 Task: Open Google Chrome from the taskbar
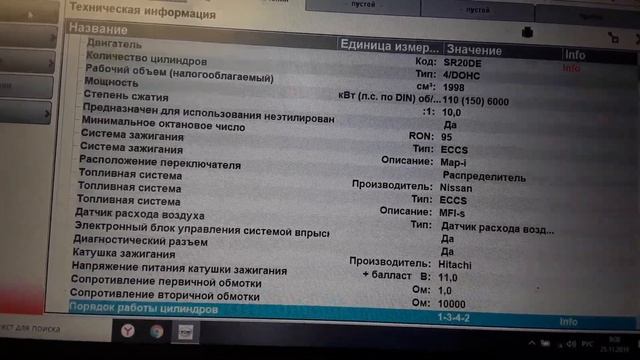(156, 332)
